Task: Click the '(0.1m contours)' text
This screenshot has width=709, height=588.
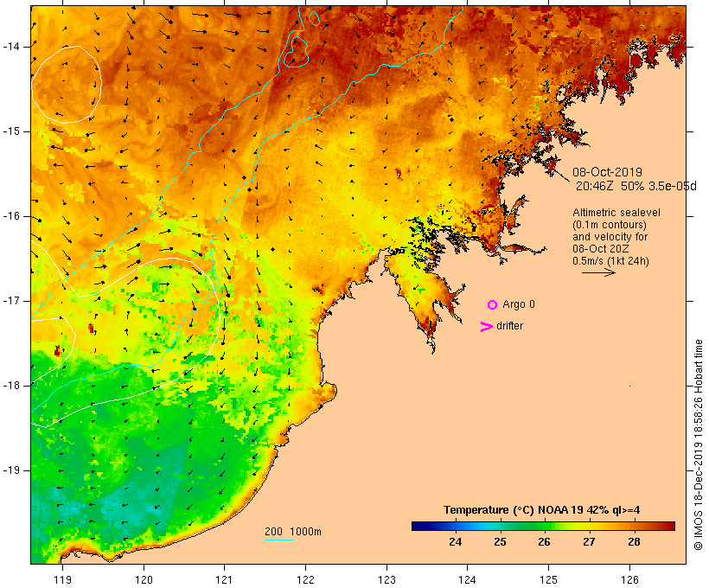Action: coord(610,225)
